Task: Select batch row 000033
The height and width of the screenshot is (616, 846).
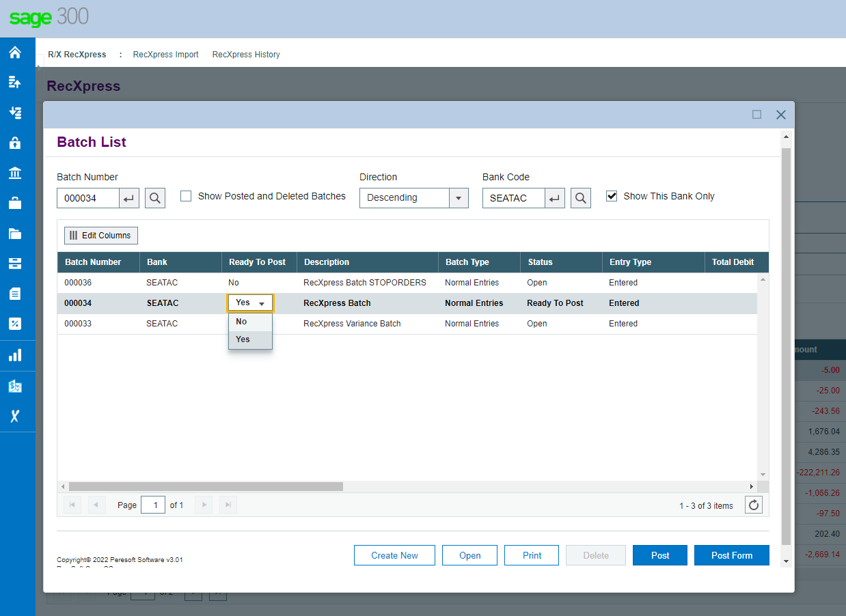Action: pyautogui.click(x=407, y=324)
